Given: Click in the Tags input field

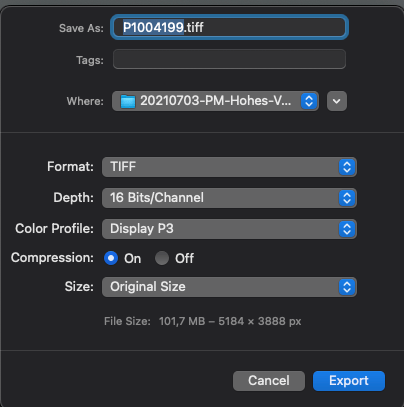Looking at the screenshot, I should [x=229, y=59].
